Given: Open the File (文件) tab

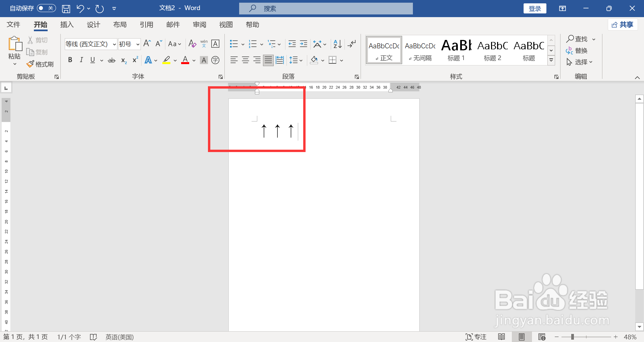Looking at the screenshot, I should coord(13,25).
